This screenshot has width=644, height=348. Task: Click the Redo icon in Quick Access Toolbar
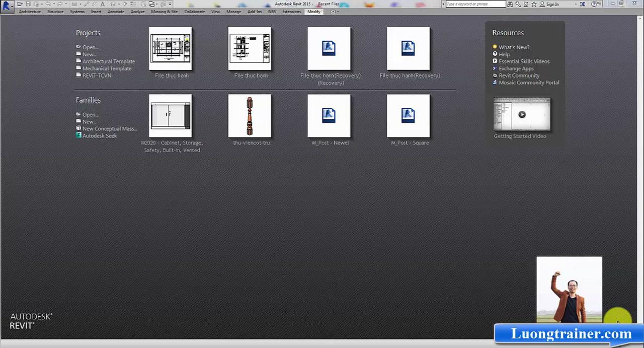60,4
